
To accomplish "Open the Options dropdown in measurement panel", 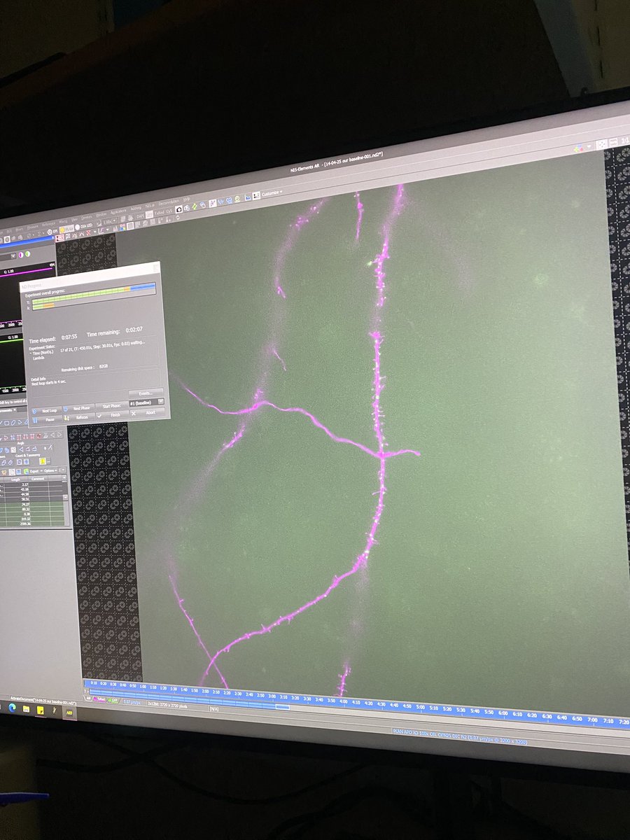I will [x=50, y=470].
